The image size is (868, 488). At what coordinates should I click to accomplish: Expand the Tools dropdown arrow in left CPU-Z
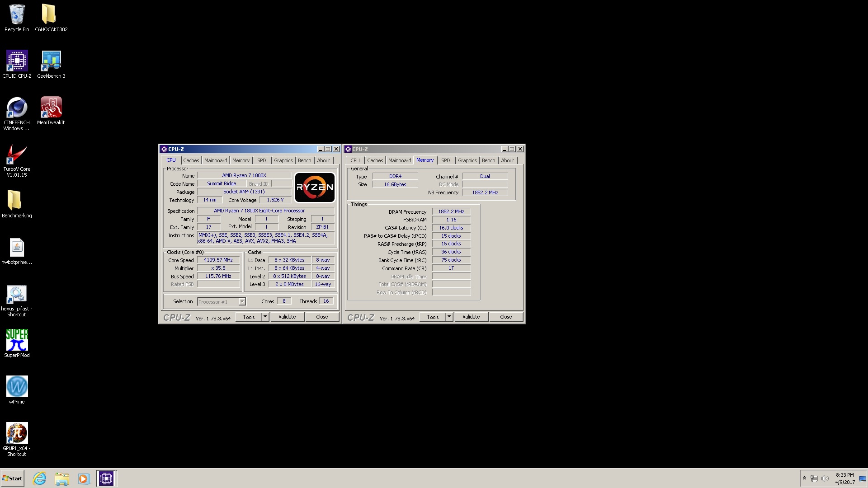[265, 317]
